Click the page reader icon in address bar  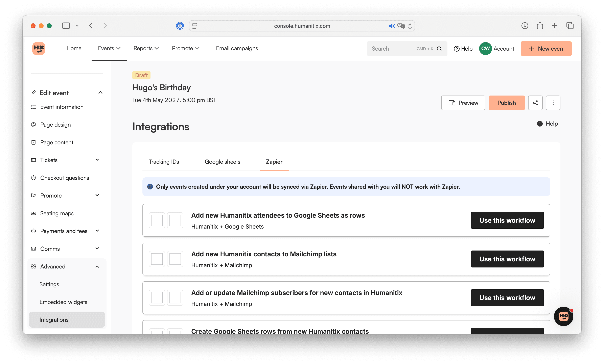[195, 26]
